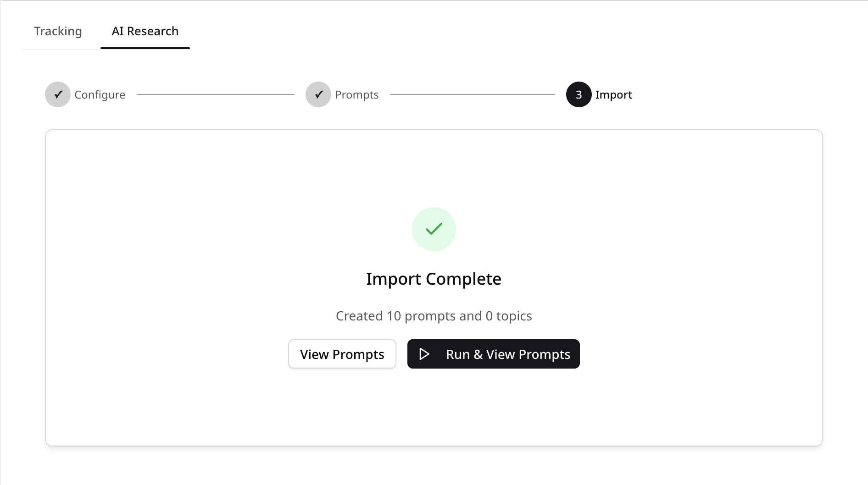This screenshot has width=868, height=485.
Task: Click the connector line between Prompts and Import
Action: 473,94
